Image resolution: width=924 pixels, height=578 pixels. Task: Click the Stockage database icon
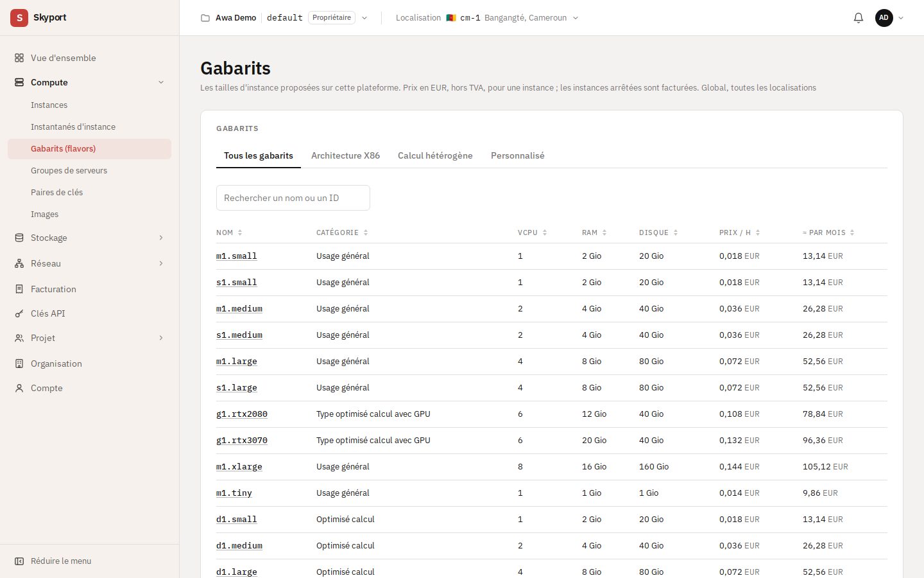[19, 238]
